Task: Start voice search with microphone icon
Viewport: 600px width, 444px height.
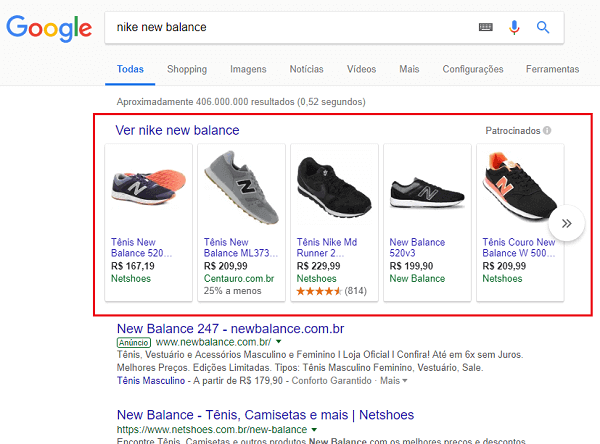Action: click(514, 28)
